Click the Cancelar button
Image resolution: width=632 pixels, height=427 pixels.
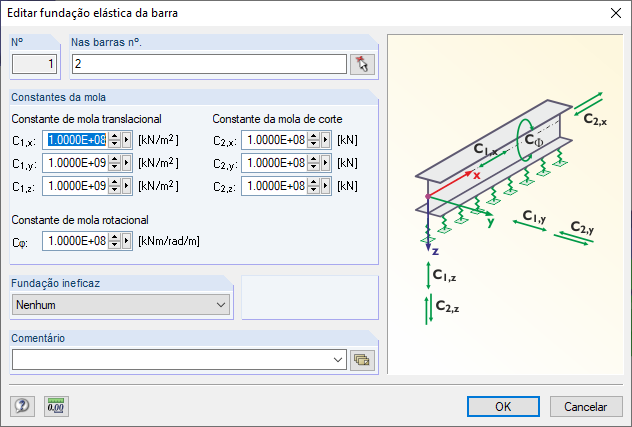point(586,406)
